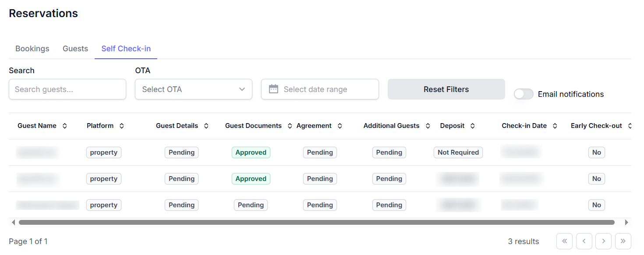Screen dimensions: 644x255
Task: Go to next page of results
Action: click(603, 241)
